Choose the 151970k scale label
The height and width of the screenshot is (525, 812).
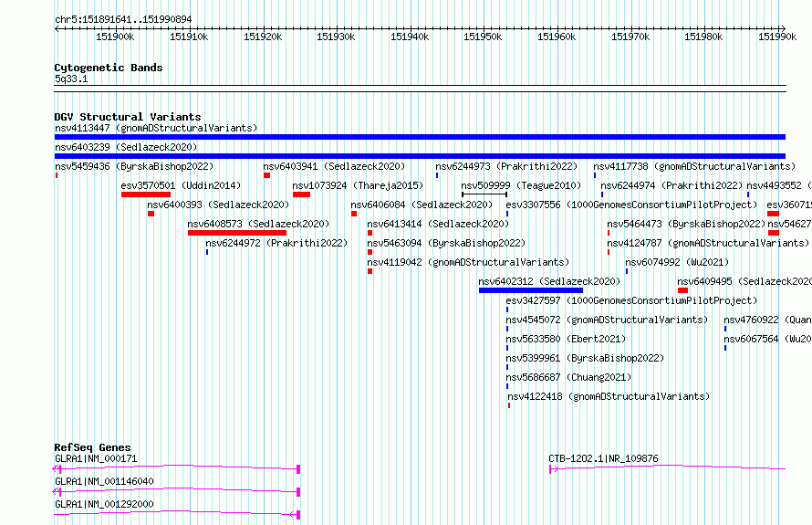630,37
